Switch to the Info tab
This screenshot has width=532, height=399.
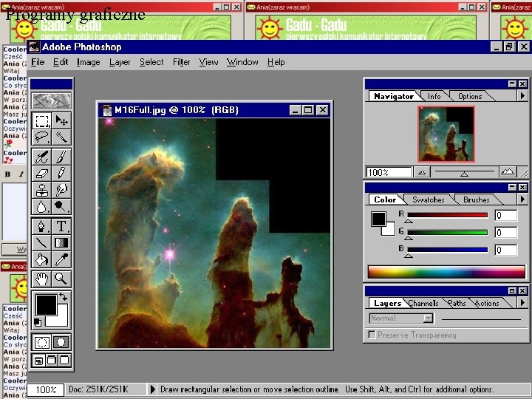click(x=434, y=96)
